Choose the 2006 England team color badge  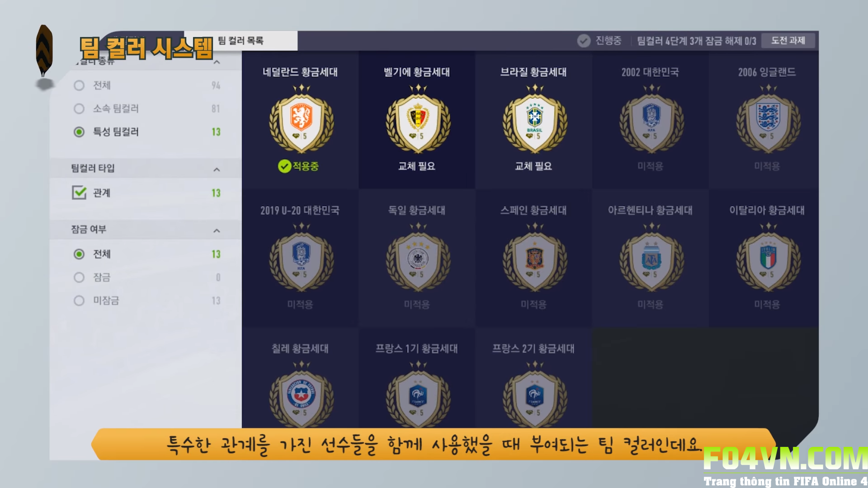coord(768,119)
